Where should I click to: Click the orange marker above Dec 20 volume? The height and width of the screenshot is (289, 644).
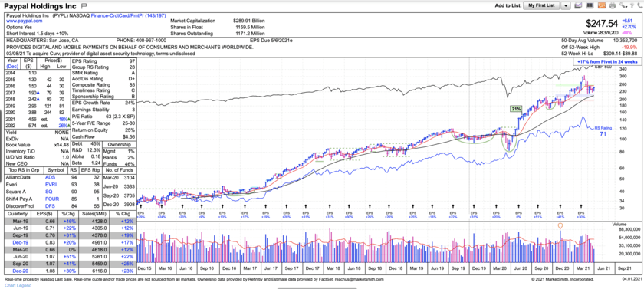pos(560,226)
